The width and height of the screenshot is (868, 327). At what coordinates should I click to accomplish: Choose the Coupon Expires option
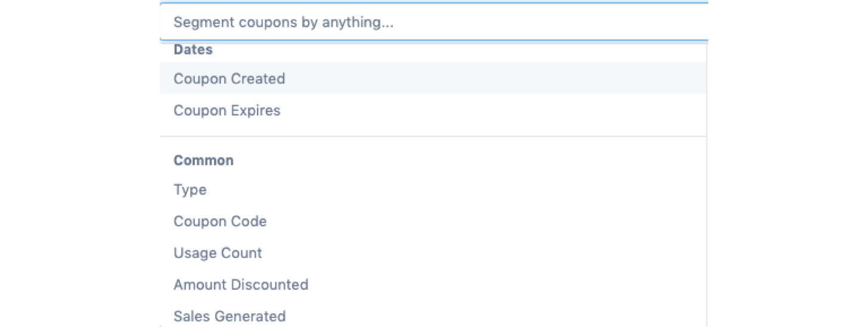[x=227, y=110]
